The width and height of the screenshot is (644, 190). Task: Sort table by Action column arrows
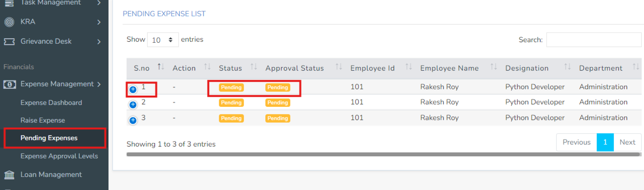pyautogui.click(x=207, y=66)
